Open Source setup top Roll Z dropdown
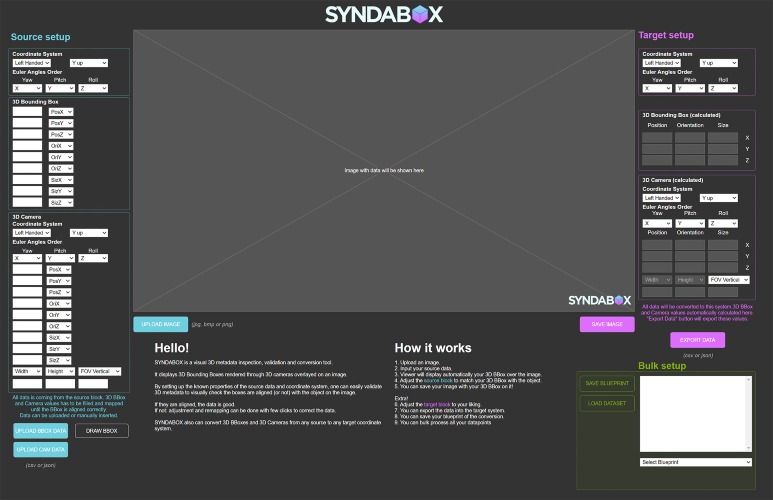The width and height of the screenshot is (773, 500). tap(93, 88)
